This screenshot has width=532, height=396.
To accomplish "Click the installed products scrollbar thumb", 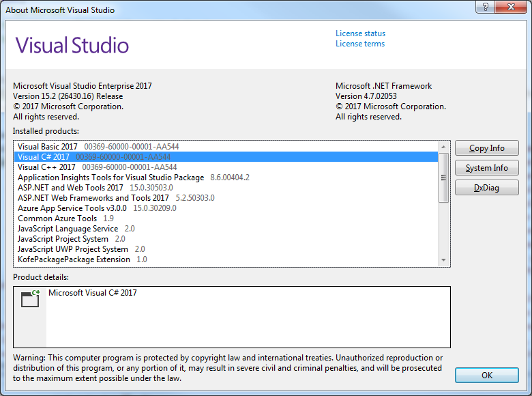I will [443, 178].
